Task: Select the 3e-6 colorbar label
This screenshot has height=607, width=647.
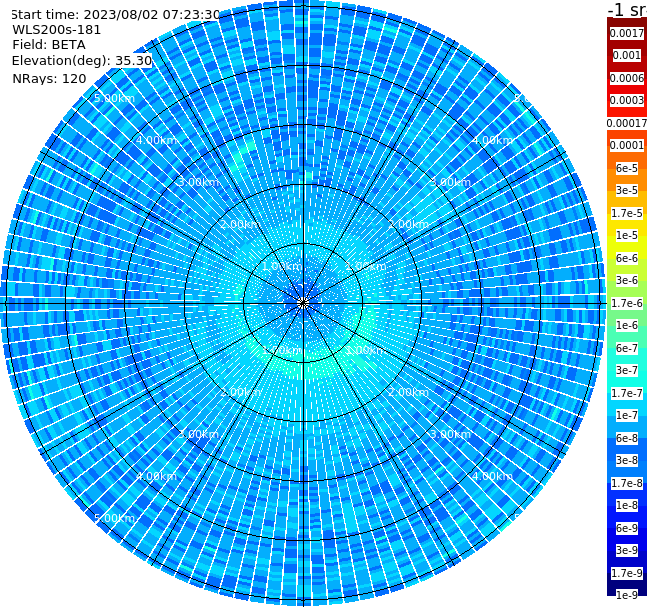Action: pos(627,280)
